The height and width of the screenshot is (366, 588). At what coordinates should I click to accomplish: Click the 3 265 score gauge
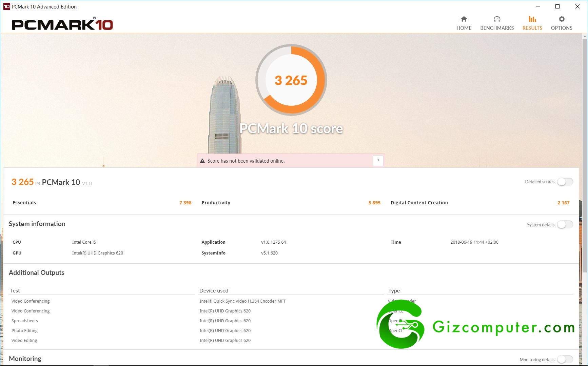point(291,80)
